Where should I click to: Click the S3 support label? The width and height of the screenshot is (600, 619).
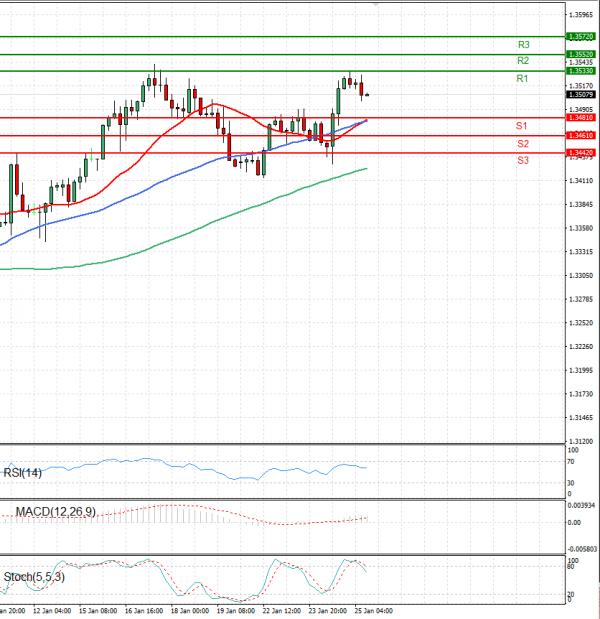pos(523,160)
